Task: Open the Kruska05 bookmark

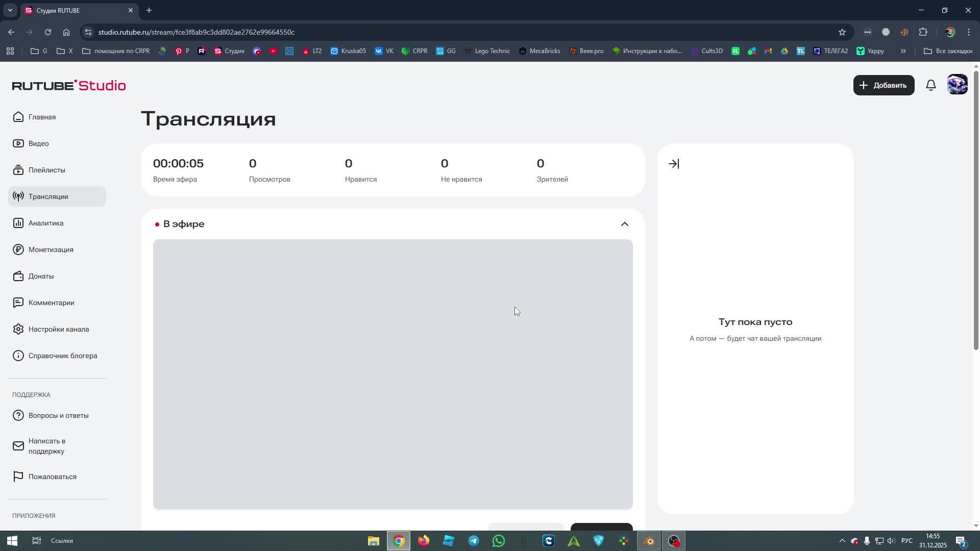Action: (348, 51)
